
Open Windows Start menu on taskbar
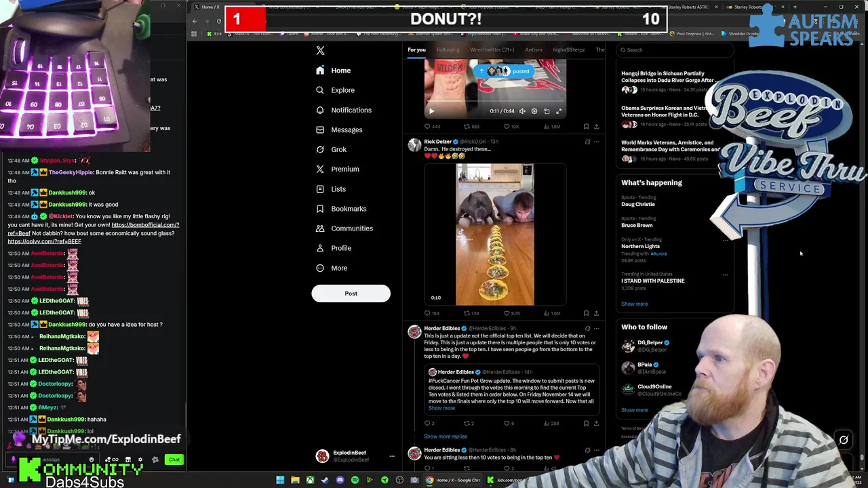280,481
